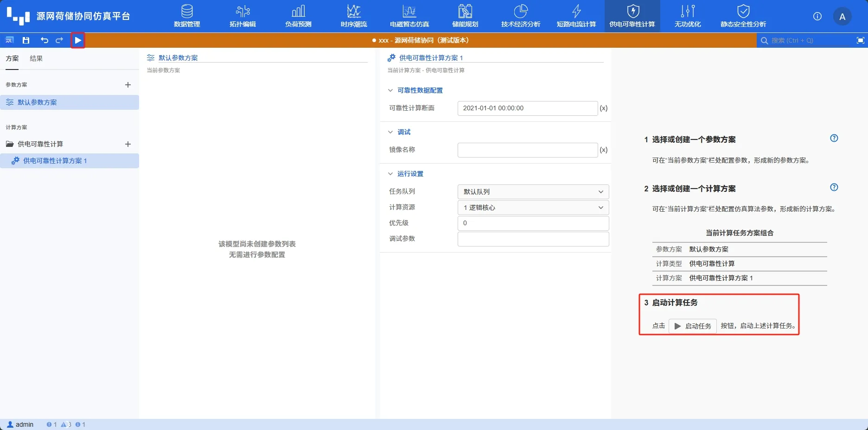Click the platform logo
This screenshot has width=868, height=430.
tap(18, 16)
